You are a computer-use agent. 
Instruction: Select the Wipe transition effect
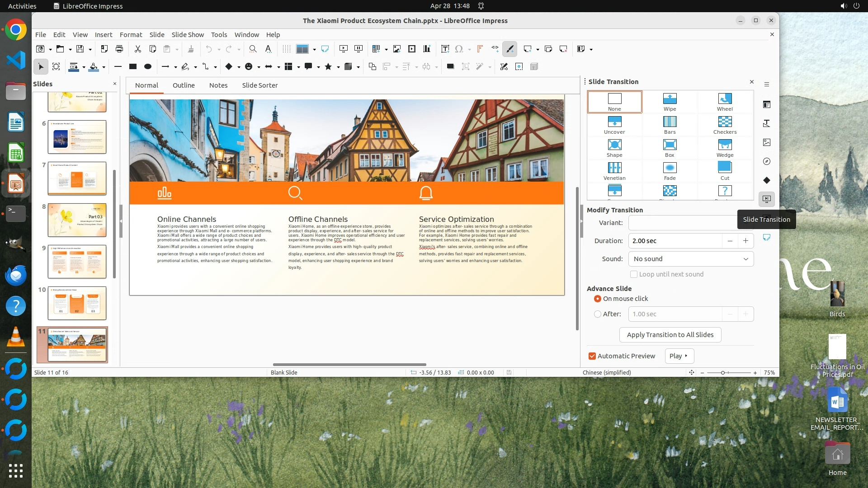(670, 101)
